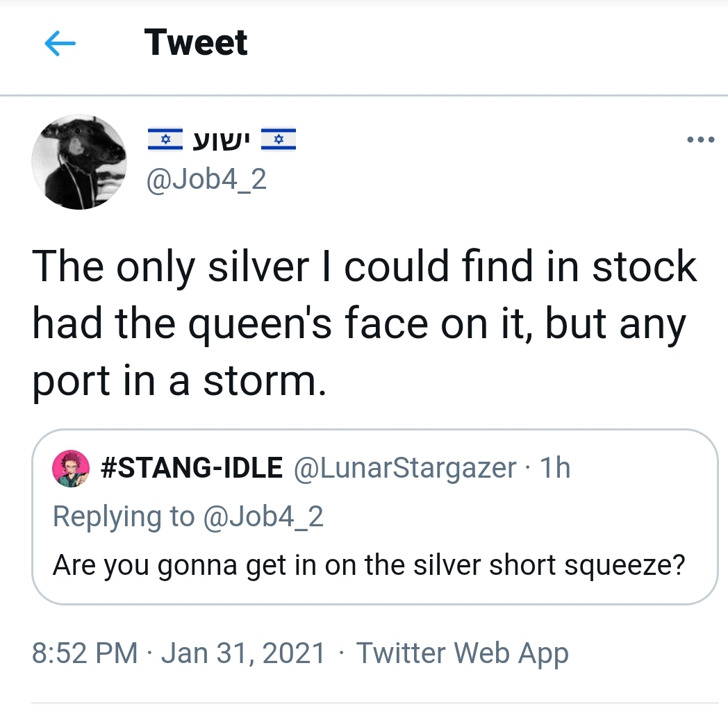Click the right flag emoji beside display name
This screenshot has height=720, width=728.
point(278,140)
